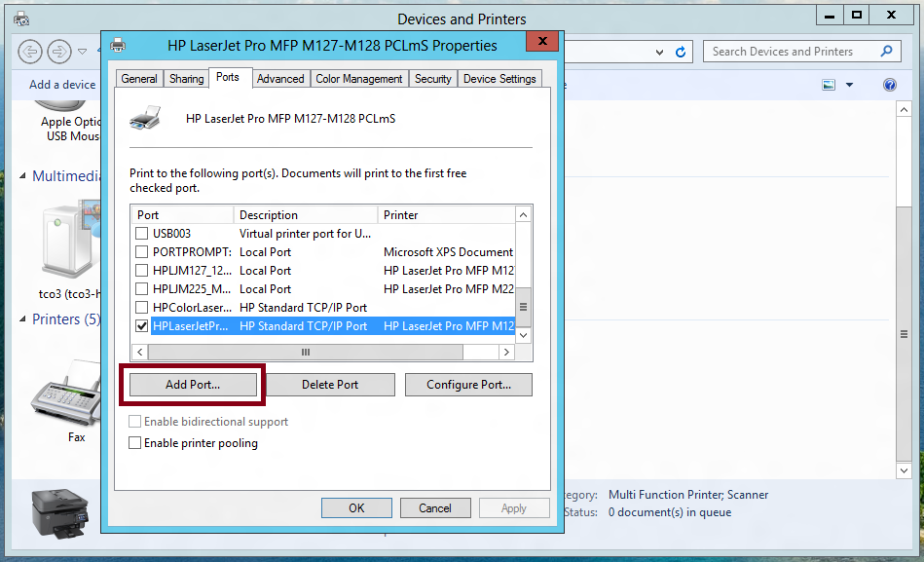The width and height of the screenshot is (924, 562).
Task: Click the blue Help icon
Action: pos(890,85)
